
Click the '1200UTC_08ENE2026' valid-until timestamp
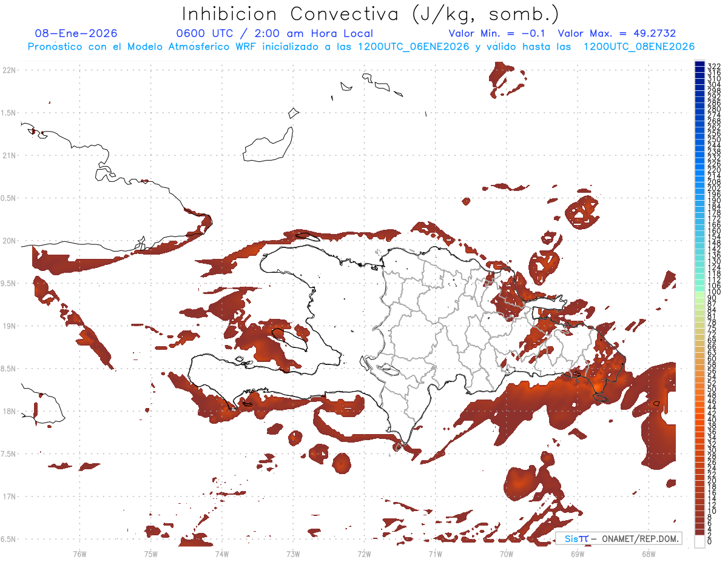pos(639,47)
